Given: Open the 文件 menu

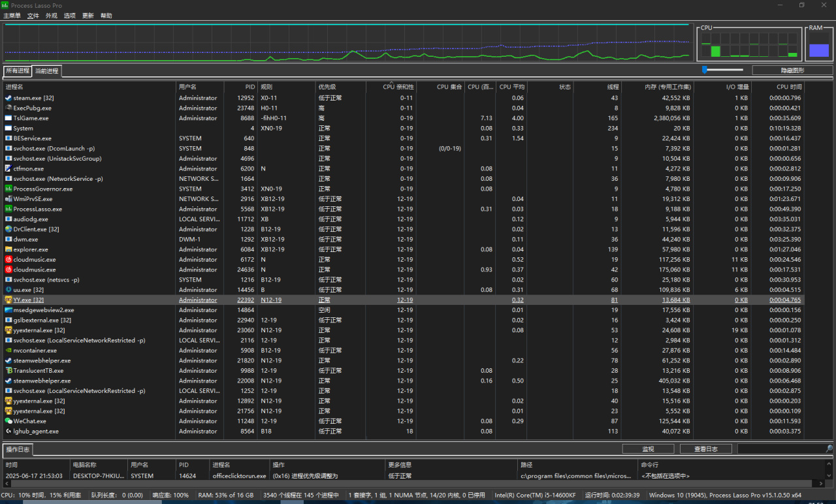Looking at the screenshot, I should [33, 16].
